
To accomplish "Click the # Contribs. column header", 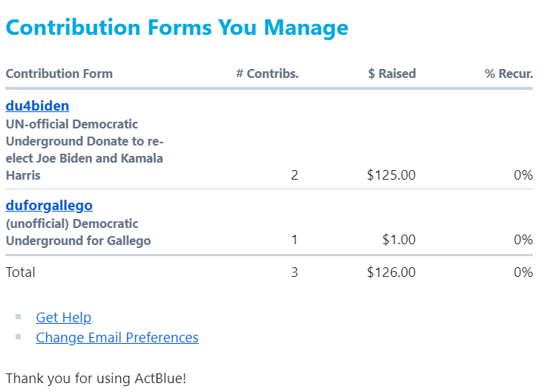I will pyautogui.click(x=267, y=73).
